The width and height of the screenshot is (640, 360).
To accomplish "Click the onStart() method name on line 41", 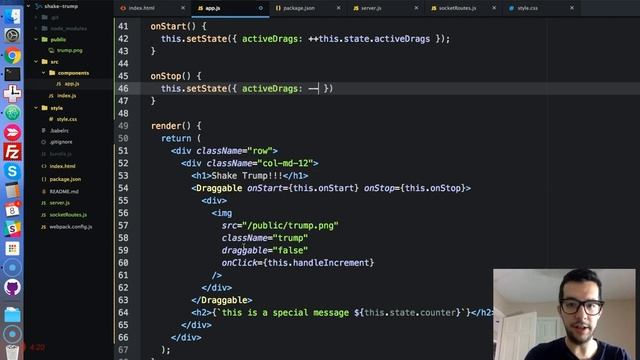I will [168, 27].
